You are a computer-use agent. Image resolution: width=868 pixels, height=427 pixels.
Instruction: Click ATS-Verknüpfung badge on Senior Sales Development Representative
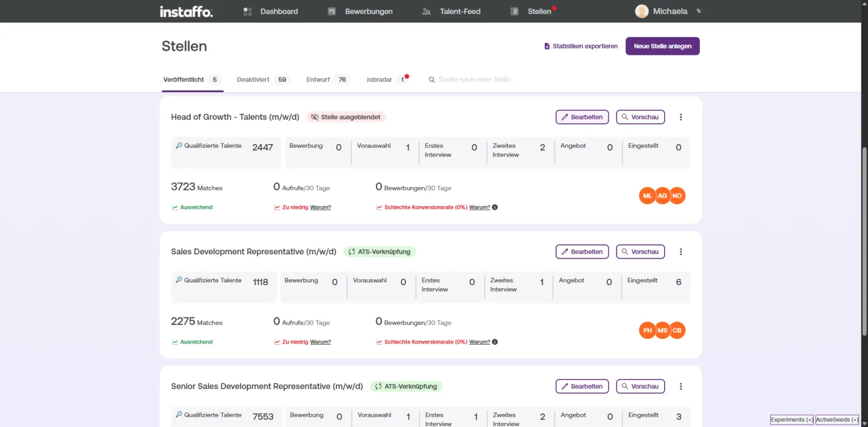click(x=406, y=387)
